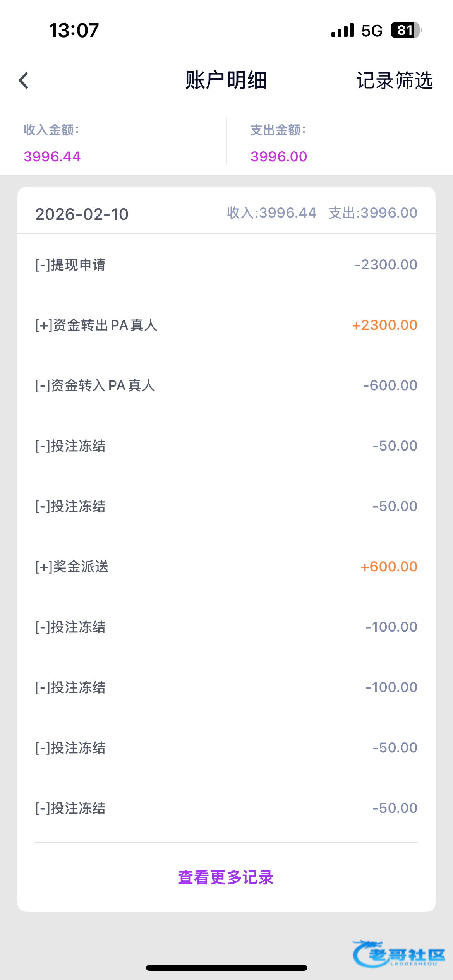
Task: Tap the cellular signal bars icon
Action: pyautogui.click(x=343, y=30)
